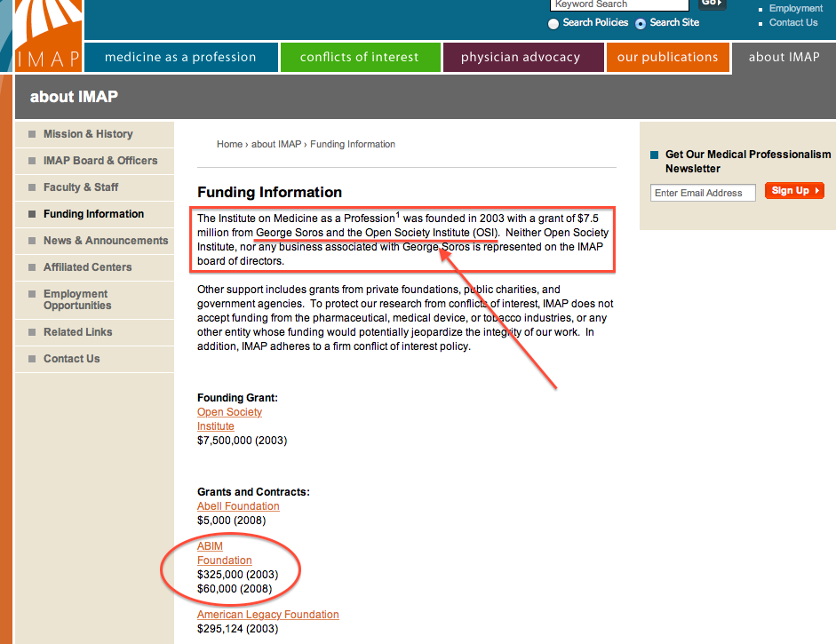Open conflicts of interest tab
The width and height of the screenshot is (836, 644).
(x=360, y=57)
